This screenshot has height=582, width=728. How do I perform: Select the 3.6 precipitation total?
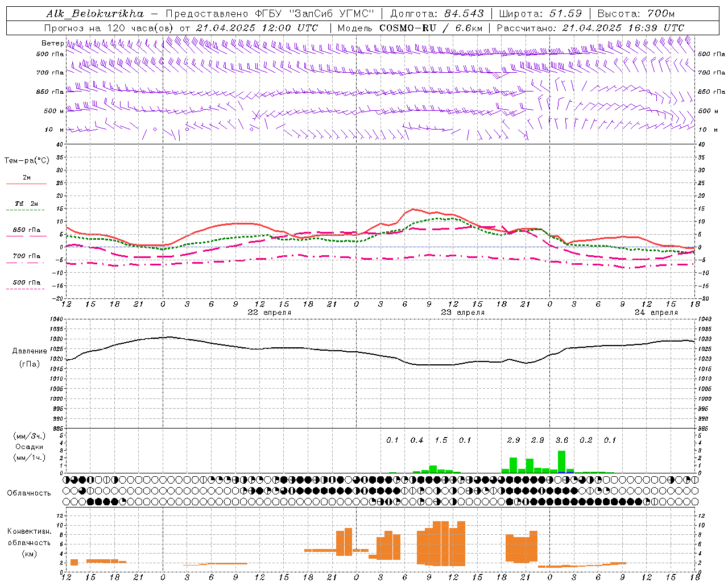tap(562, 440)
